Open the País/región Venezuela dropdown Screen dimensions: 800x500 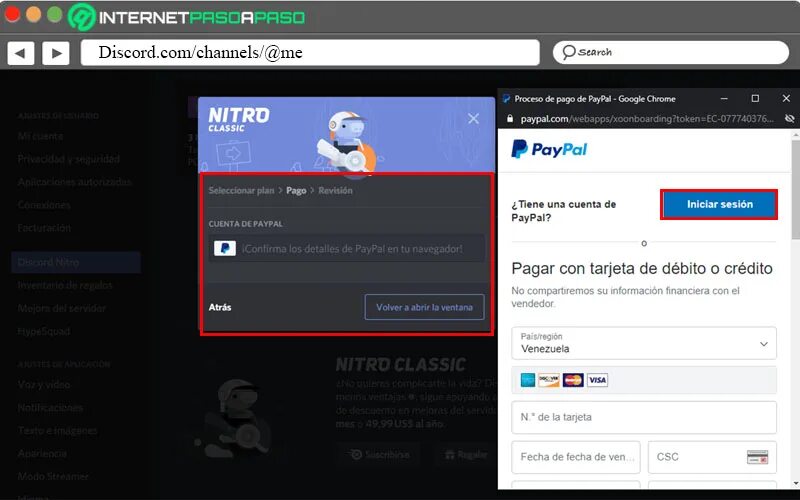point(644,343)
